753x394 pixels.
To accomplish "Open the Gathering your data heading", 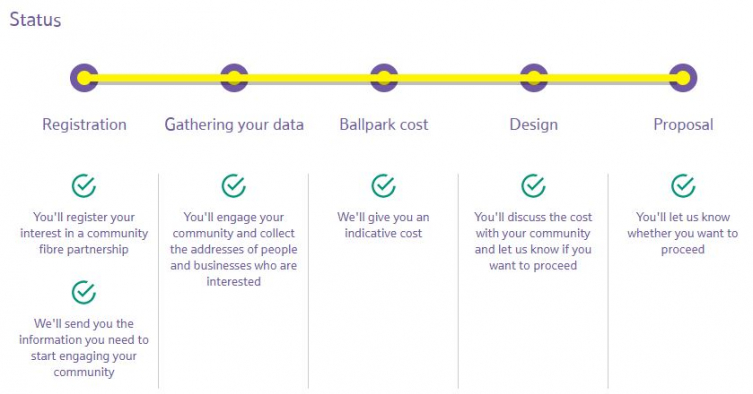I will click(x=234, y=125).
